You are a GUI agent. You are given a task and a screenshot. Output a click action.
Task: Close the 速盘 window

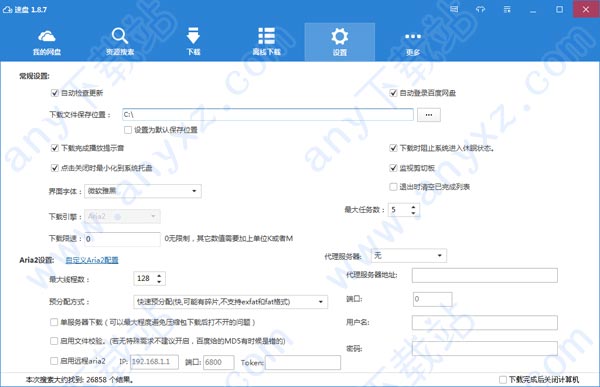click(x=586, y=9)
